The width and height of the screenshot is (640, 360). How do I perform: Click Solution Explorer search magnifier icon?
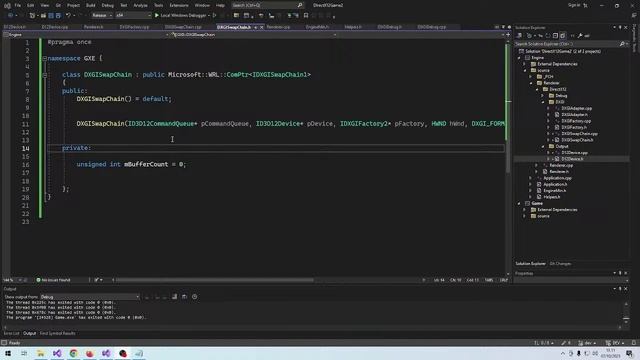tap(622, 44)
